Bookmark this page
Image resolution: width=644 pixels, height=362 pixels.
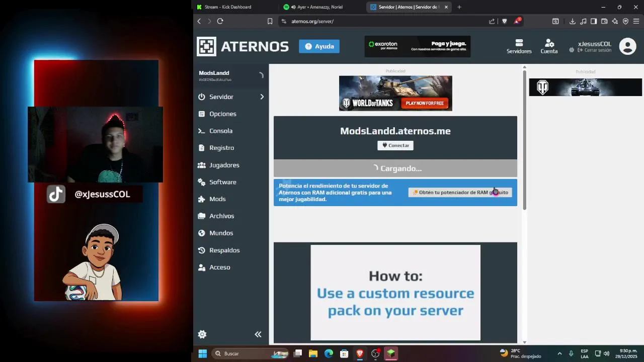(270, 21)
